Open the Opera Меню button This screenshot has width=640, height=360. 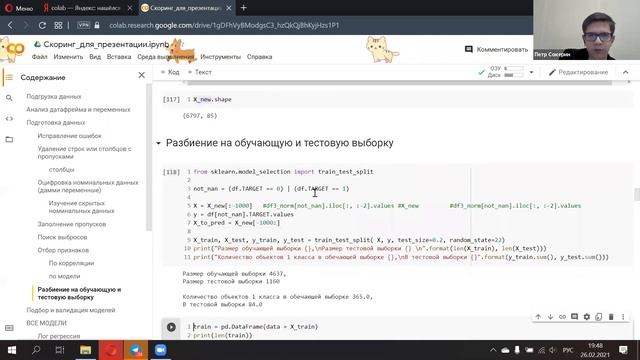[19, 8]
